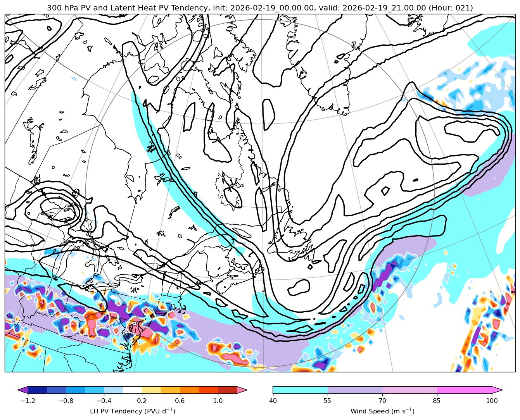Image resolution: width=520 pixels, height=420 pixels.
Task: Click the "(Hour: 021)" text in title
Action: [451, 8]
